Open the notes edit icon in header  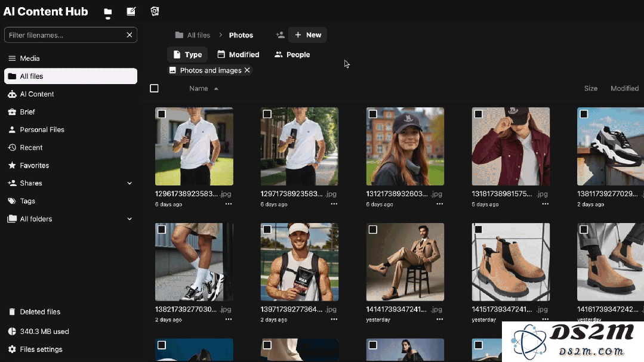pos(131,11)
